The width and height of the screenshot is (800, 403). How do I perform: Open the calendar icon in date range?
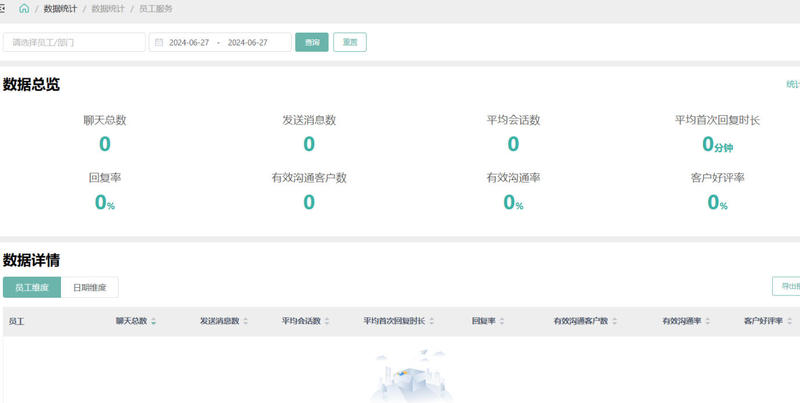pos(159,42)
